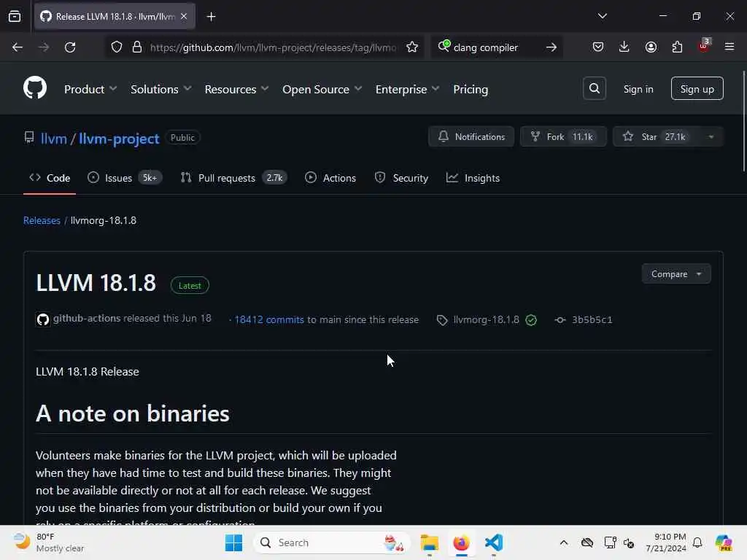
Task: Open Firefox account icon
Action: [x=651, y=47]
